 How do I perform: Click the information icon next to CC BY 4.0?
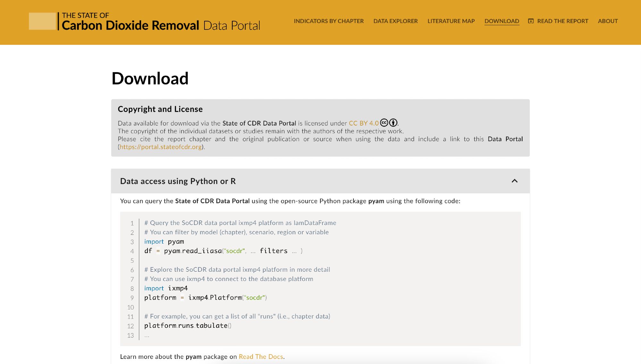tap(393, 123)
